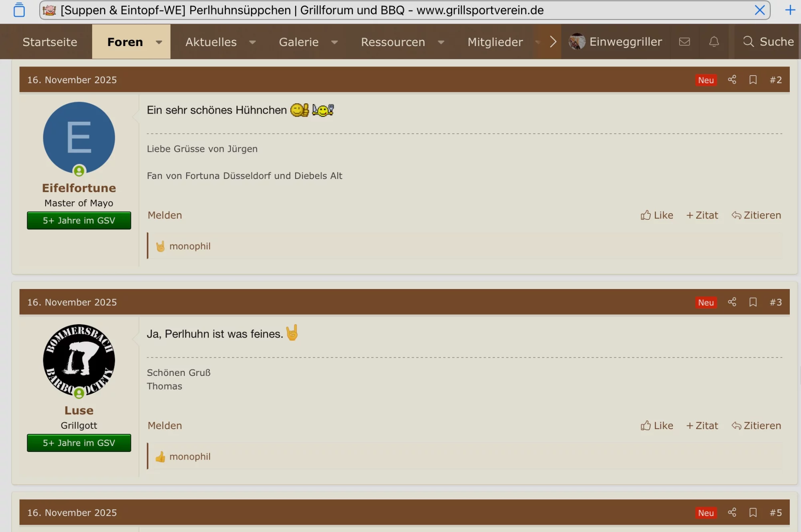The image size is (801, 532).
Task: Open the Aktuelles menu
Action: click(211, 42)
